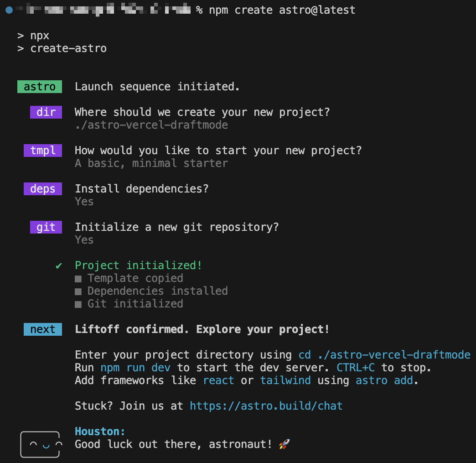The image size is (476, 463).
Task: Click the astro add command text
Action: [384, 380]
